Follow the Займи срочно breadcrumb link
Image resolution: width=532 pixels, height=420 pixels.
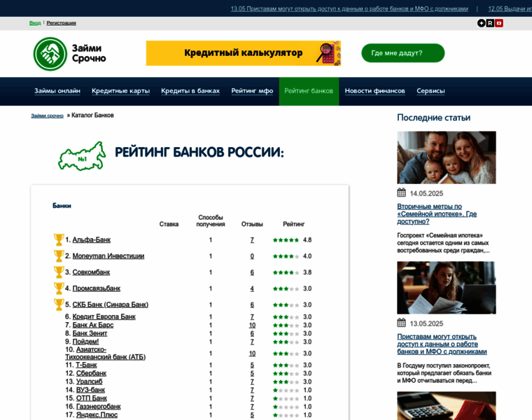[x=47, y=115]
